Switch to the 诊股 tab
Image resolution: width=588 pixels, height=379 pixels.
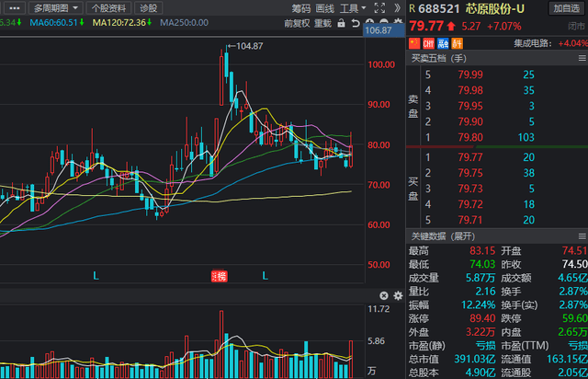click(x=149, y=8)
